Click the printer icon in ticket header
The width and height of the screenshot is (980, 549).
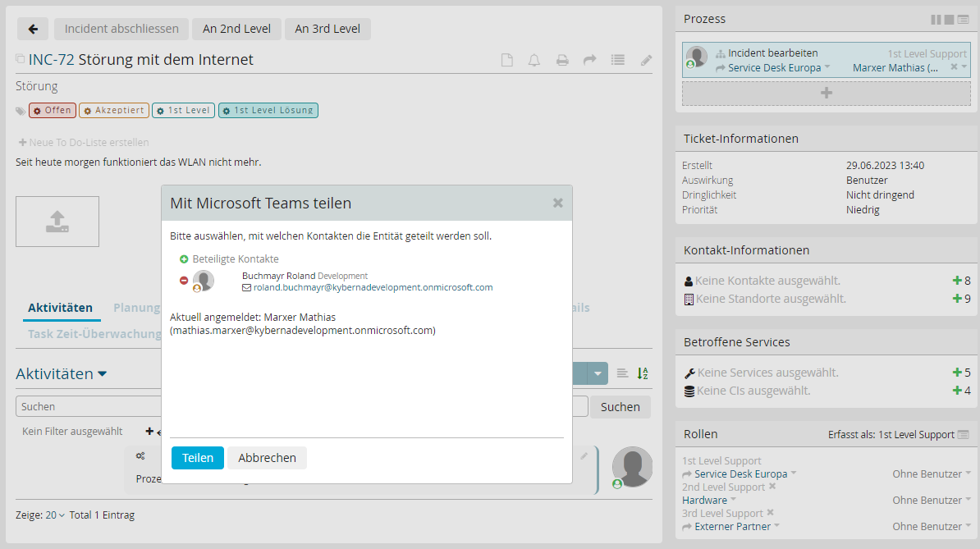[562, 60]
